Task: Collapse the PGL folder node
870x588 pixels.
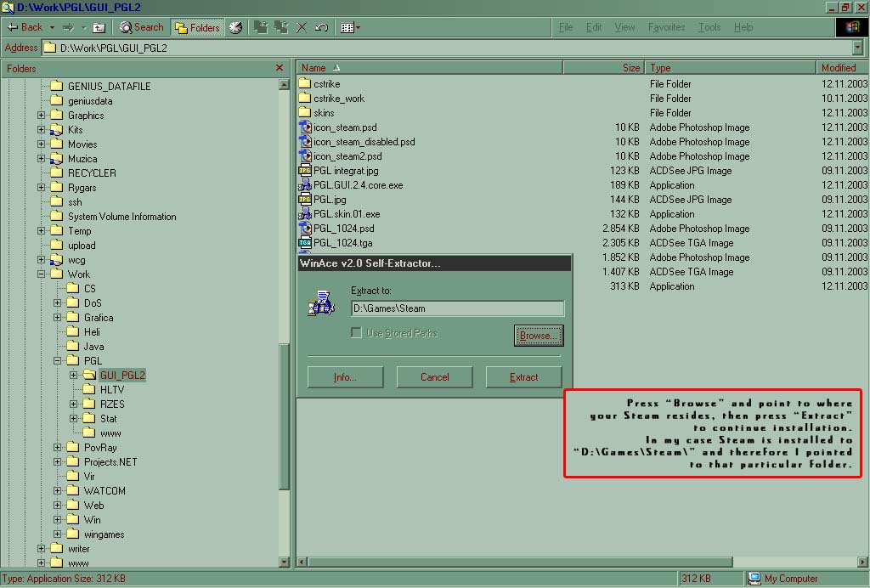Action: coord(57,360)
